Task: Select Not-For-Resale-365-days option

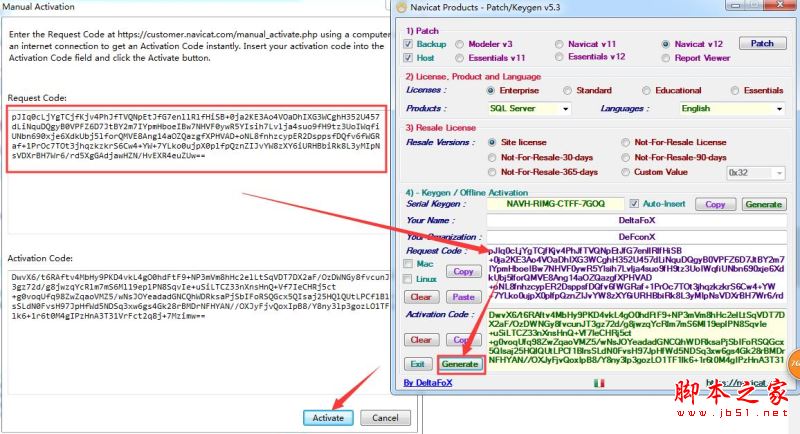Action: pyautogui.click(x=492, y=172)
